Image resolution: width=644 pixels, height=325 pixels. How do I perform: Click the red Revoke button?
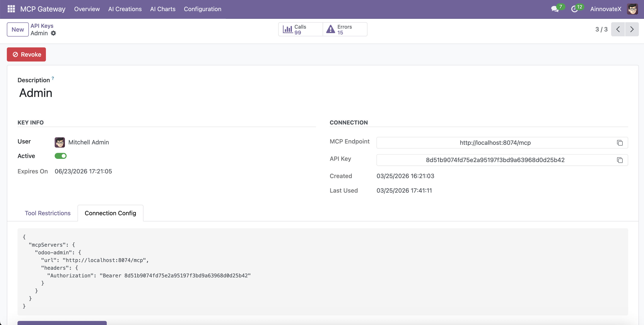point(26,54)
